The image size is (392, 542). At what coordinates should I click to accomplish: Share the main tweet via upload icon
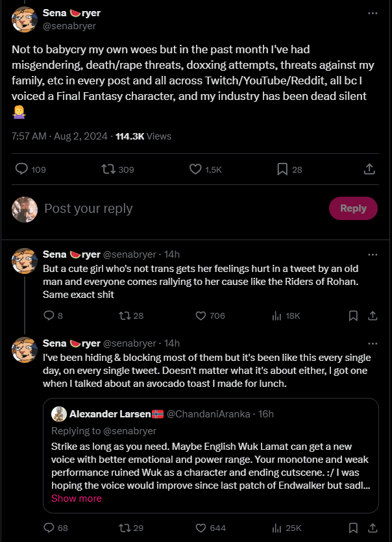pyautogui.click(x=369, y=169)
